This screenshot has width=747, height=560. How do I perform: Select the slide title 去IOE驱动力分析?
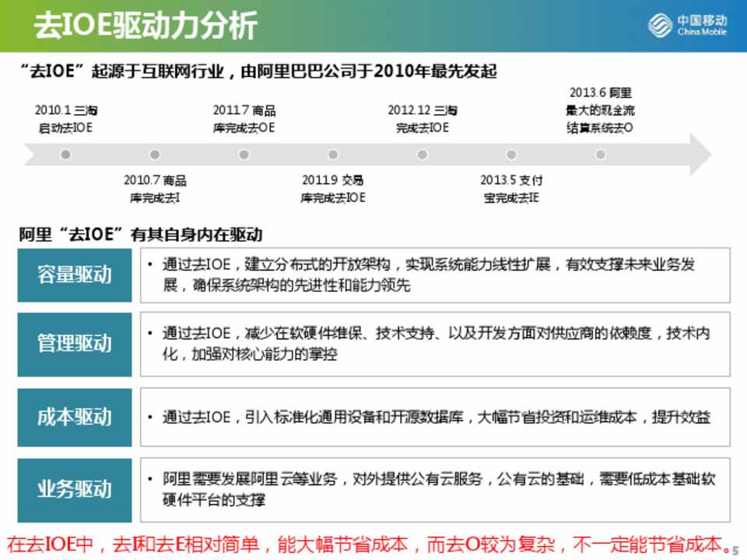click(145, 26)
